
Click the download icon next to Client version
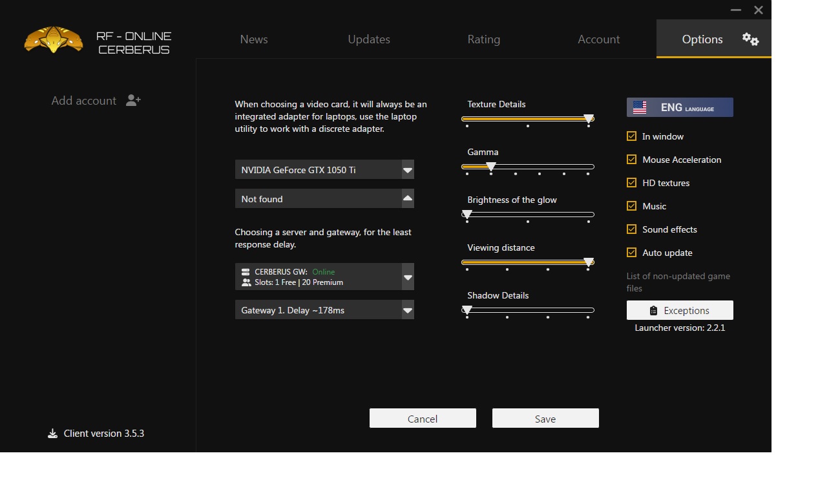[x=52, y=434]
